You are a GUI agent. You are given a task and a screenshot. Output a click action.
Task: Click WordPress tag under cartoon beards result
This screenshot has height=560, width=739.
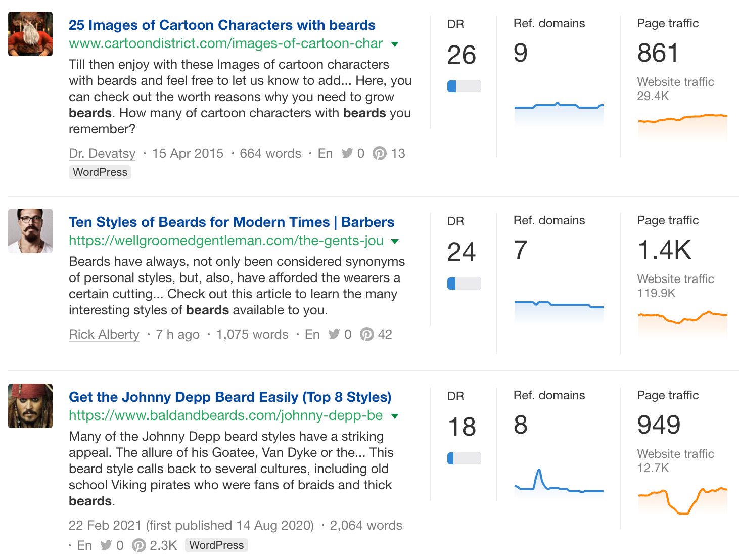(100, 172)
